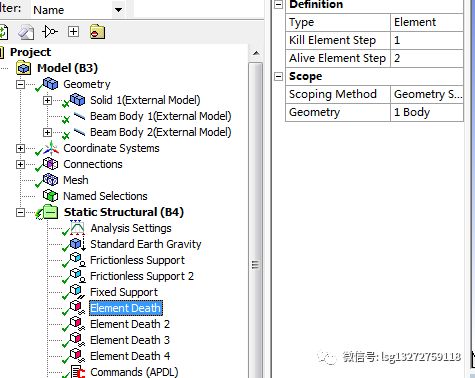This screenshot has width=475, height=378.
Task: Click the Named Selections green cube icon
Action: coord(50,196)
